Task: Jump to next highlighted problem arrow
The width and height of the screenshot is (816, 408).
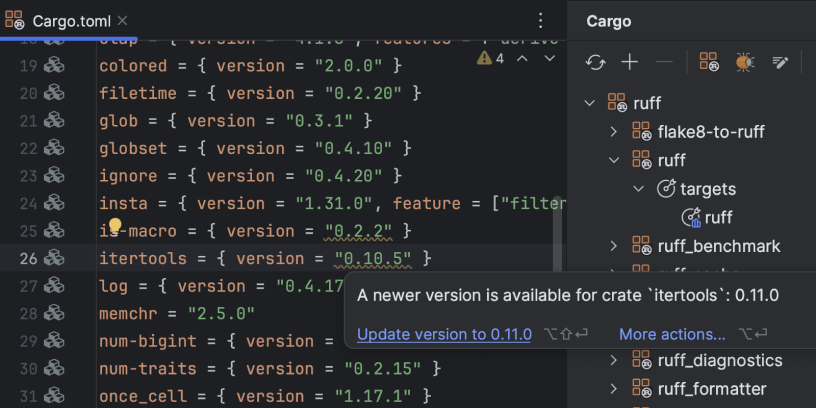Action: point(549,59)
